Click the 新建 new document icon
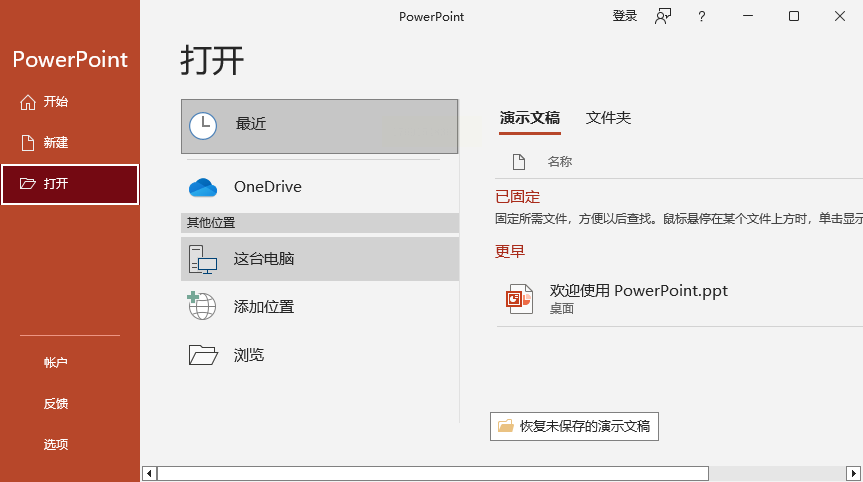The image size is (863, 482). point(27,143)
